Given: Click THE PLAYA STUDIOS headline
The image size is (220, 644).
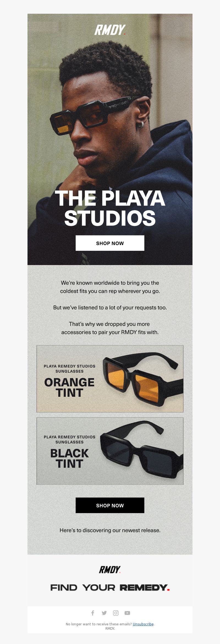Looking at the screenshot, I should pyautogui.click(x=110, y=208).
